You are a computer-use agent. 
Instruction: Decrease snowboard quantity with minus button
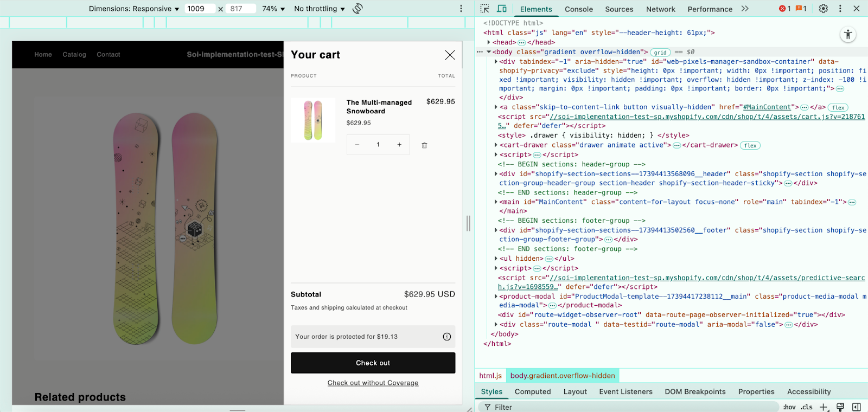(x=357, y=145)
